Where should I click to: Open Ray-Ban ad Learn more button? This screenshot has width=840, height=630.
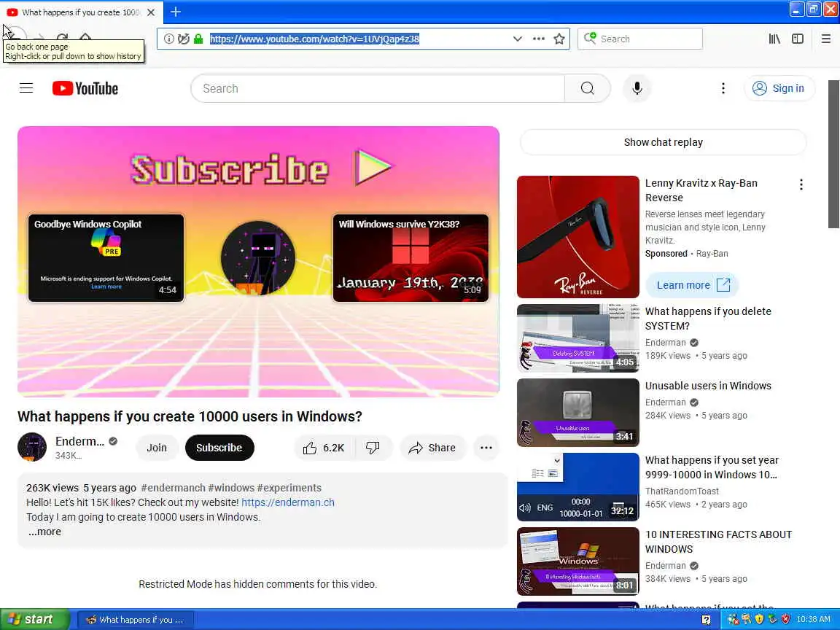(x=692, y=285)
